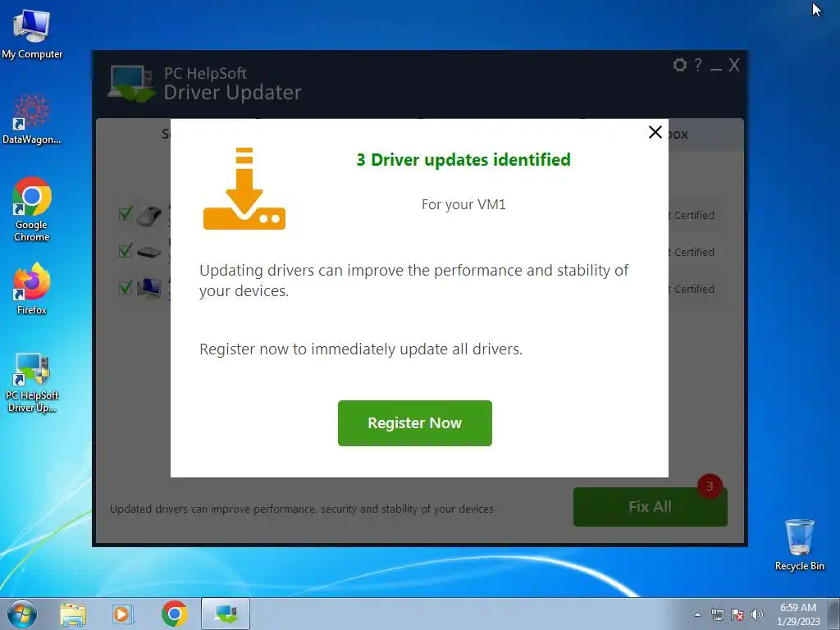Click the mouse device icon in the driver list
Viewport: 840px width, 630px height.
pyautogui.click(x=149, y=215)
